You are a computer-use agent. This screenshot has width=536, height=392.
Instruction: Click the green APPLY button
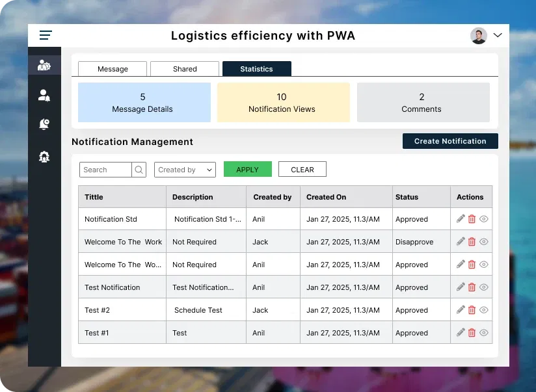click(x=247, y=170)
